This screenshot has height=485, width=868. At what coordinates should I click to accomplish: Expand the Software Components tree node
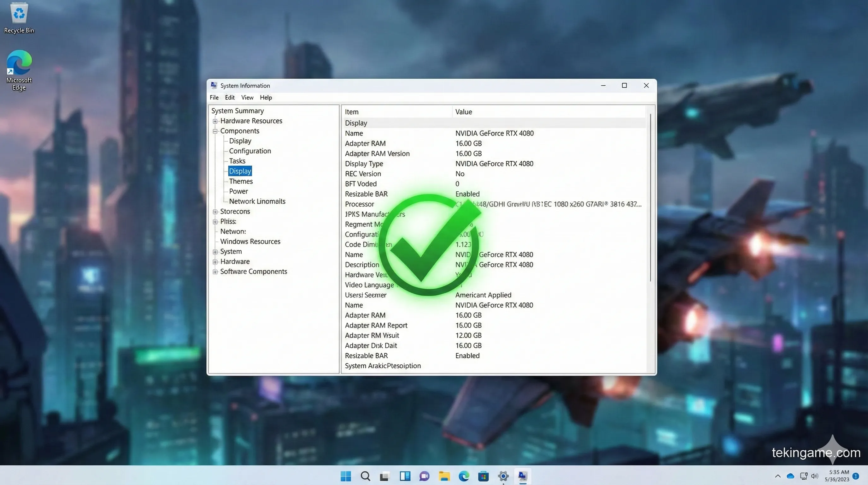(x=215, y=272)
